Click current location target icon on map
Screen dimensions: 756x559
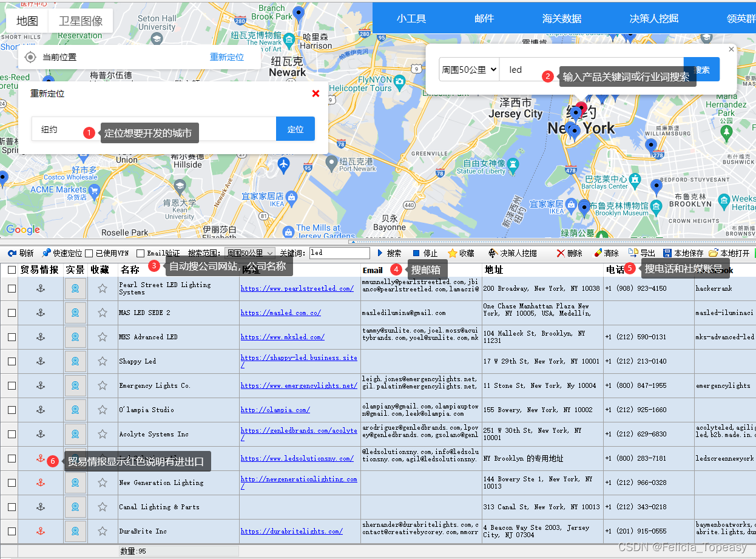click(x=30, y=58)
